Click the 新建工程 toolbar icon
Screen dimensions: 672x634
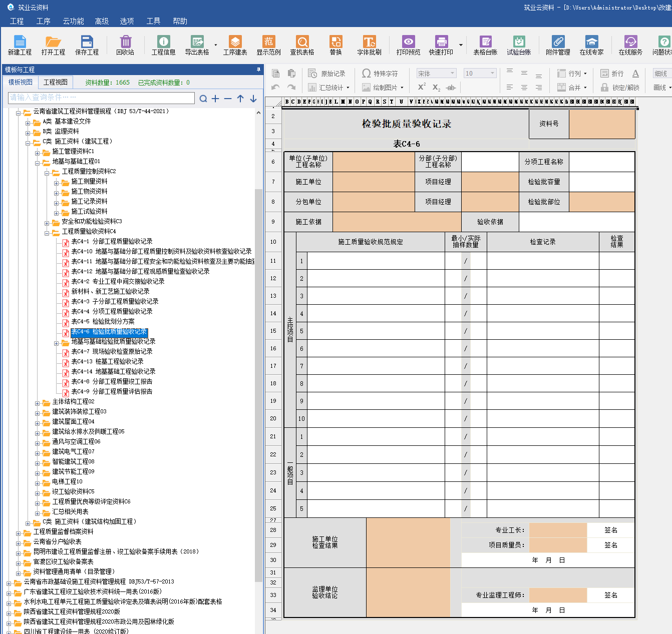click(x=20, y=45)
